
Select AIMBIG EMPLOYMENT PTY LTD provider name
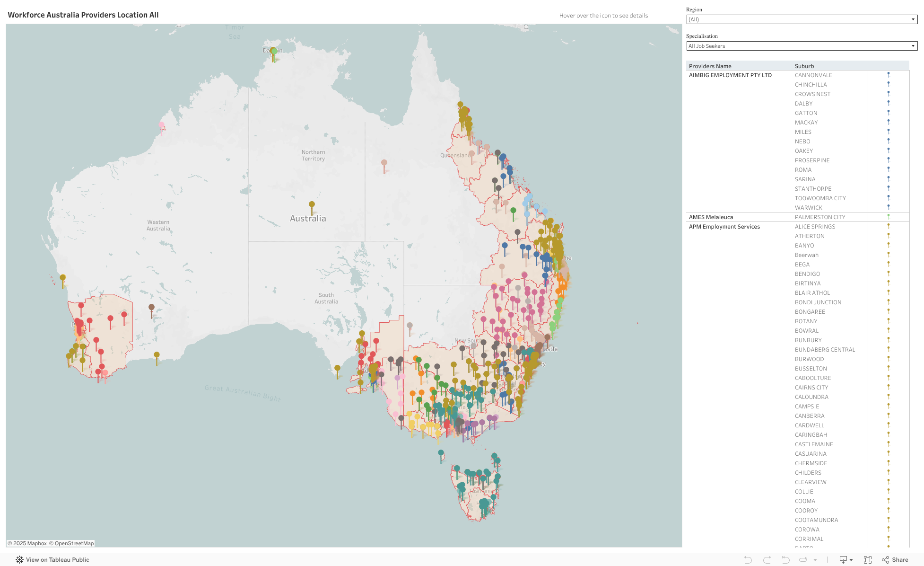pyautogui.click(x=730, y=75)
